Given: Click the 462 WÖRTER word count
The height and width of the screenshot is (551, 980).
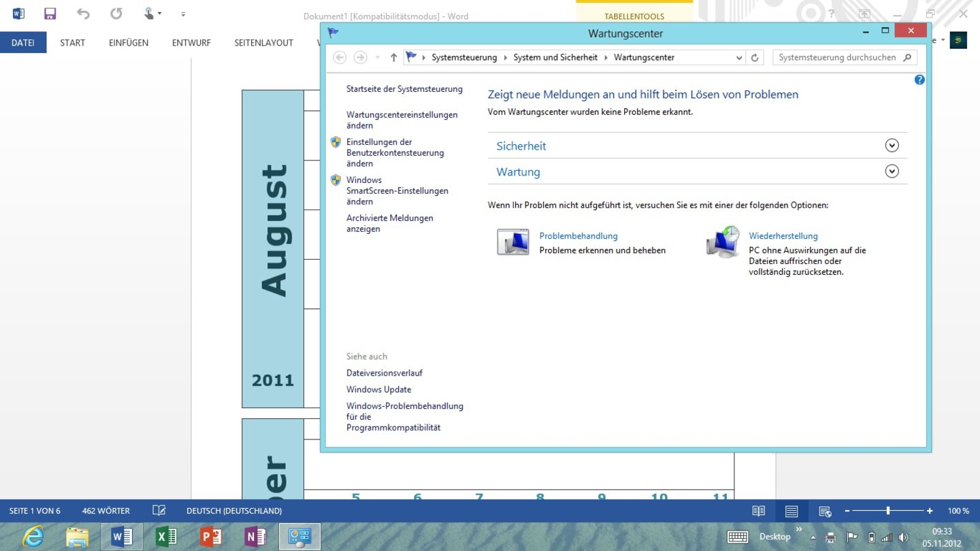Looking at the screenshot, I should point(105,511).
